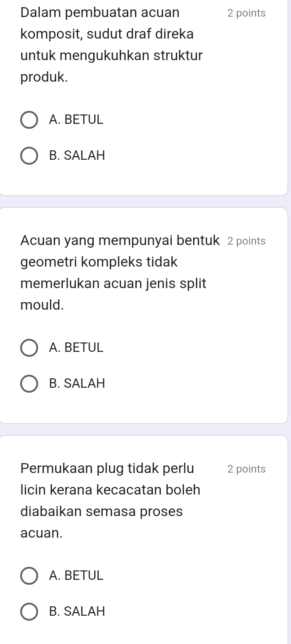Click the 2 points label on sudut draf question
291x644 pixels.
(x=246, y=13)
